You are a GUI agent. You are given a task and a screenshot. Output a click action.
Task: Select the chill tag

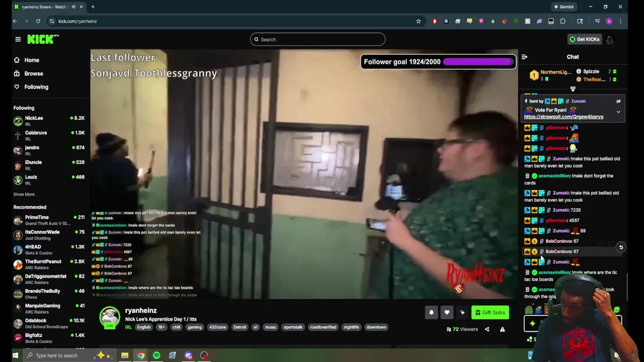(176, 327)
